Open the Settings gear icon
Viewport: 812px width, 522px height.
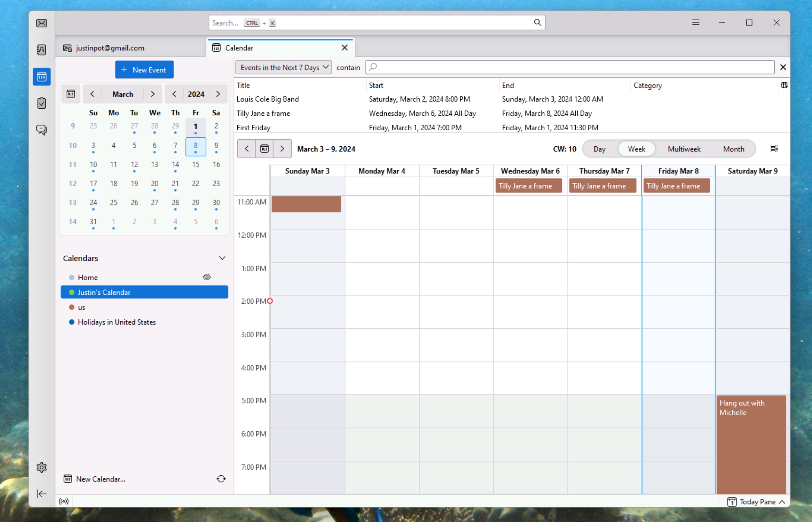tap(41, 467)
